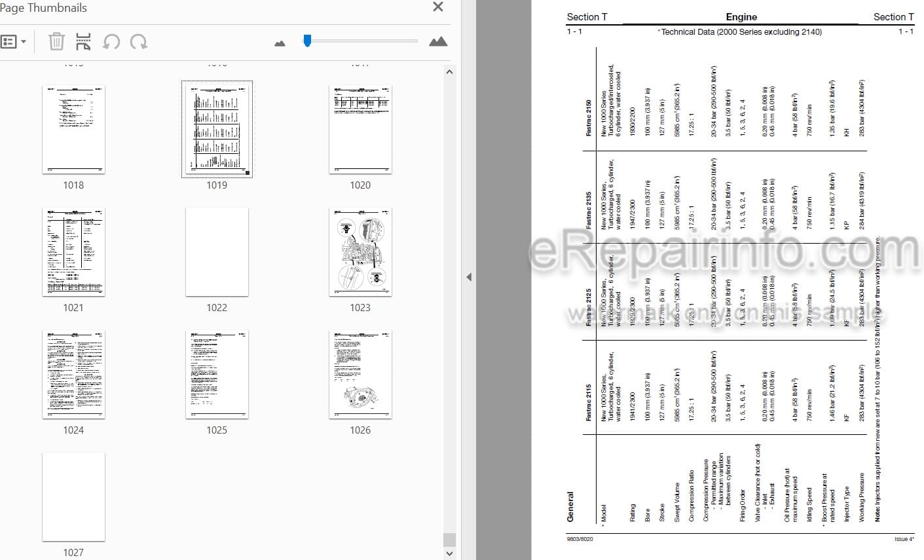This screenshot has width=924, height=560.
Task: Click 'Issue 4*' in page footer
Action: click(904, 539)
